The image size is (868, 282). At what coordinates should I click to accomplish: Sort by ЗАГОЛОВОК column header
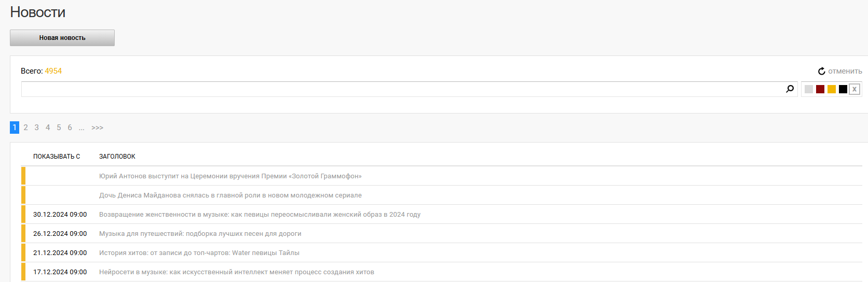117,157
